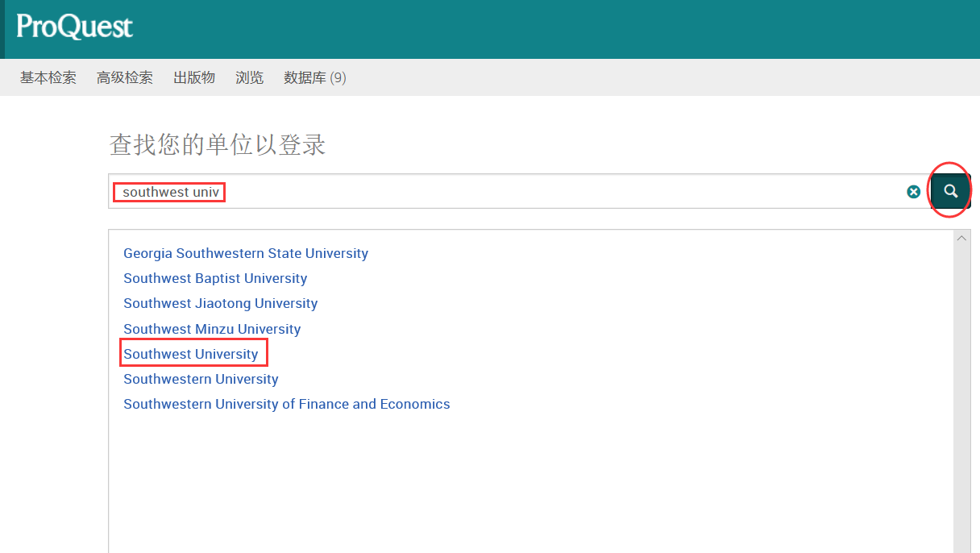Clear the institution search field text
The image size is (980, 553).
click(913, 192)
